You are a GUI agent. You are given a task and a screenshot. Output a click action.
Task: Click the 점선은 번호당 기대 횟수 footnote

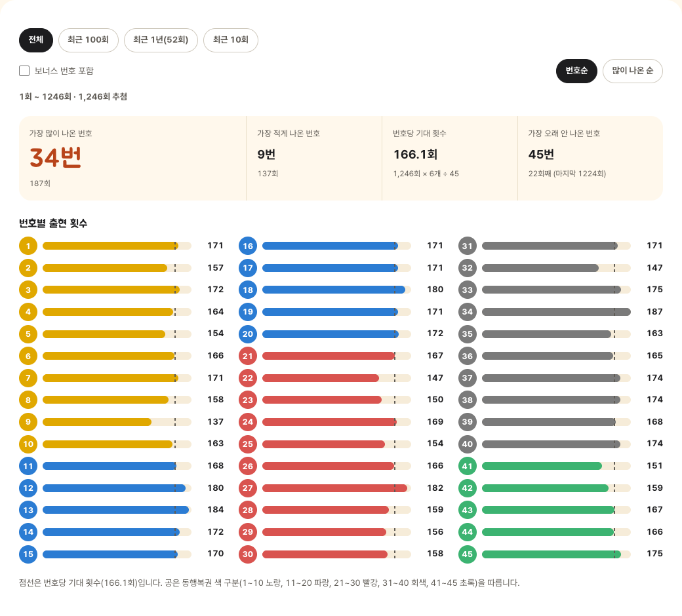(270, 583)
